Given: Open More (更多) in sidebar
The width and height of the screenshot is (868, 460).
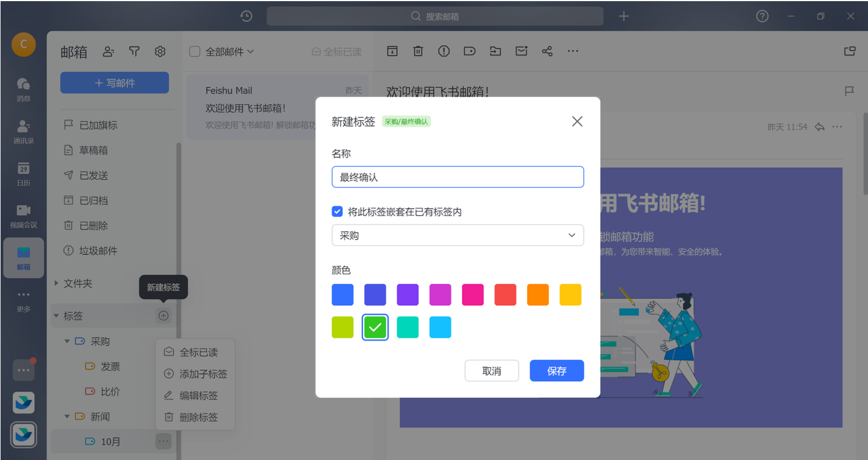Looking at the screenshot, I should pyautogui.click(x=24, y=301).
